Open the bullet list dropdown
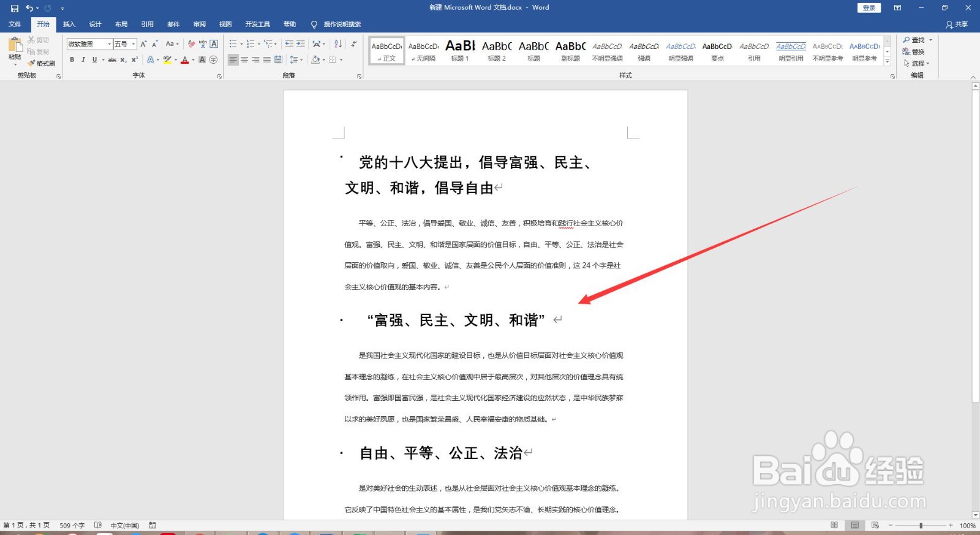980x535 pixels. pyautogui.click(x=241, y=44)
